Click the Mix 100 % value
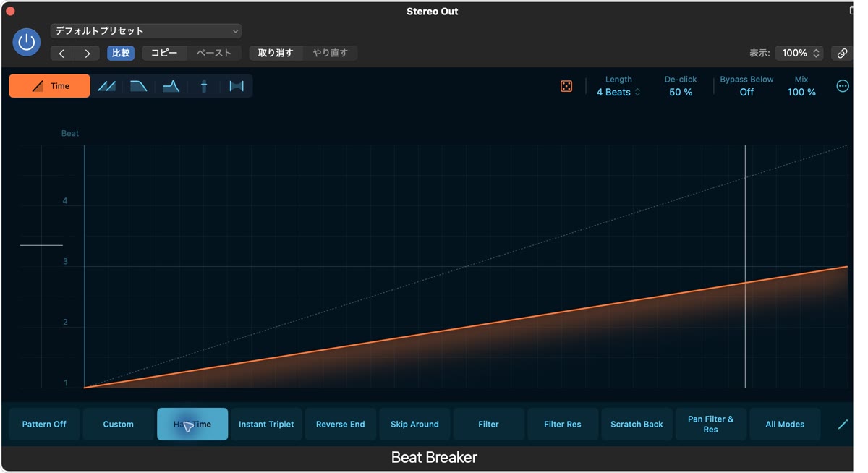This screenshot has width=868, height=473. [x=801, y=92]
